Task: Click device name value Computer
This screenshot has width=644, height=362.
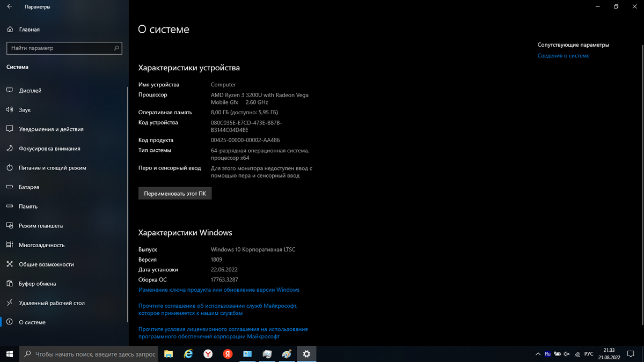Action: 223,85
